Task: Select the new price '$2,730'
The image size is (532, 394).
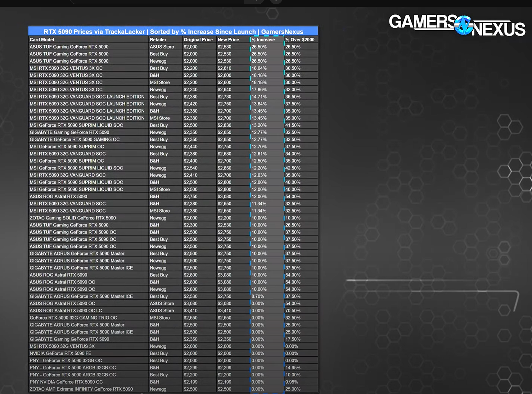Action: [224, 97]
